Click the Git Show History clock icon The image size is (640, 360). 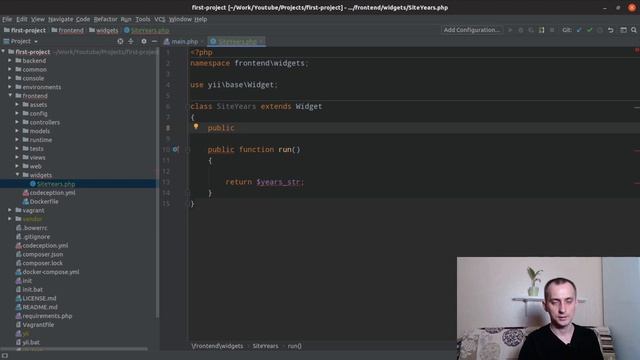click(600, 30)
